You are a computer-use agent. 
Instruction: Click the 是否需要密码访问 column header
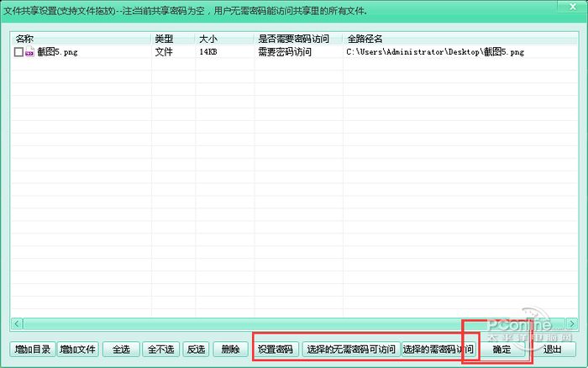click(298, 39)
